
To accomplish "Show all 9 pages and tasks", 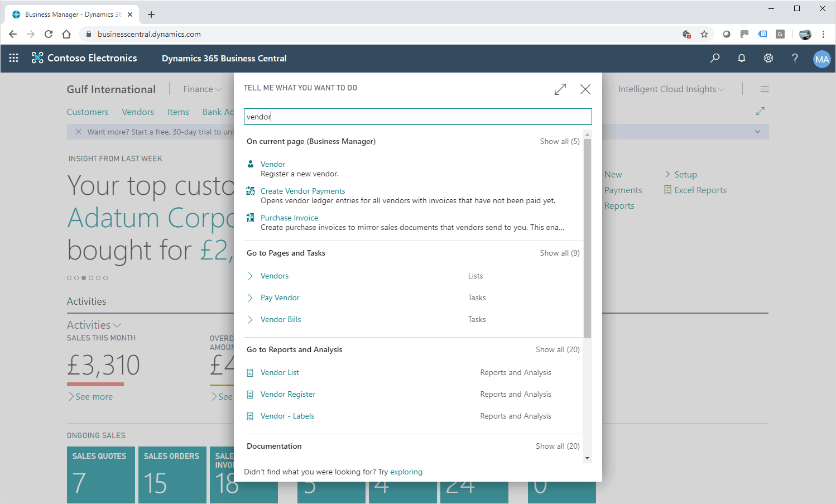I will coord(560,253).
